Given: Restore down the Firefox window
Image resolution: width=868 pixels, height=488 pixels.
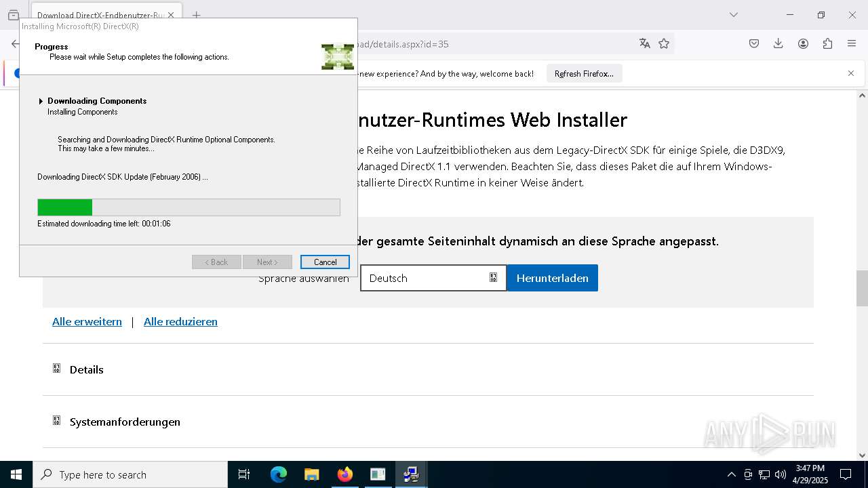Looking at the screenshot, I should (821, 15).
